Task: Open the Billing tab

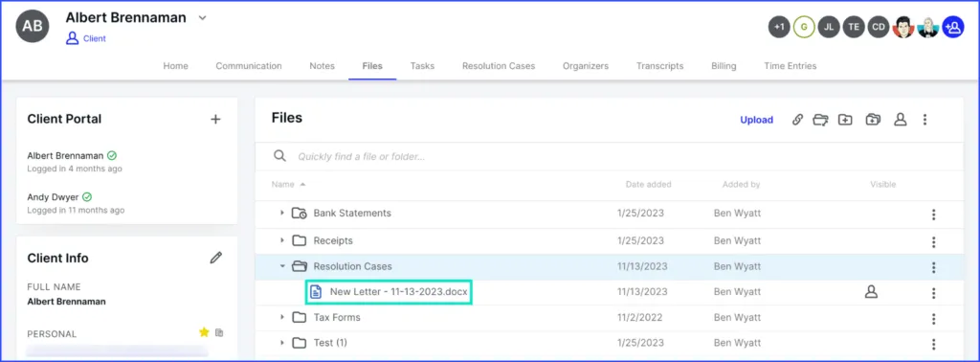Action: 724,66
